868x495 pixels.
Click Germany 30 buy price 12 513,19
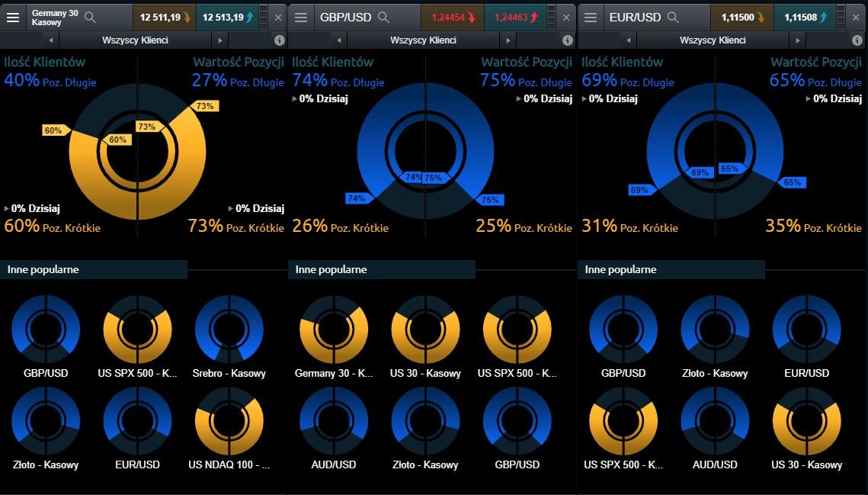click(228, 17)
